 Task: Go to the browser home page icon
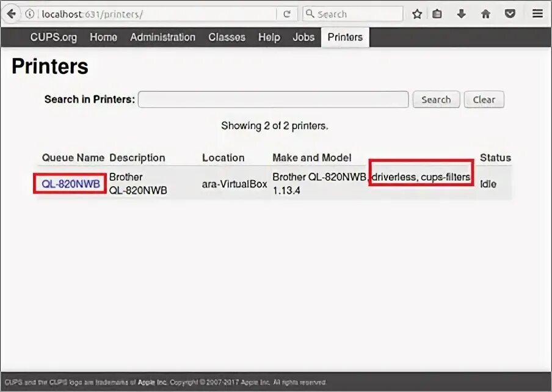click(x=486, y=14)
